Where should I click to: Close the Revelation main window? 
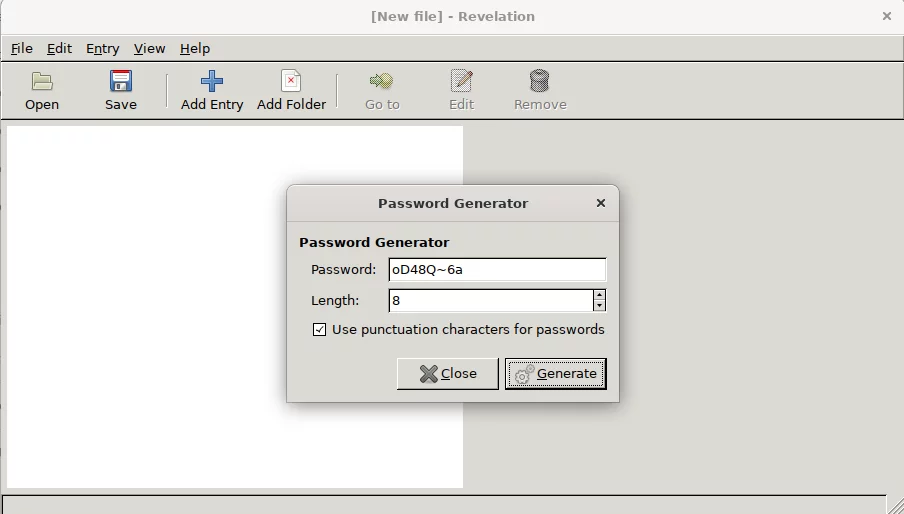coord(887,16)
